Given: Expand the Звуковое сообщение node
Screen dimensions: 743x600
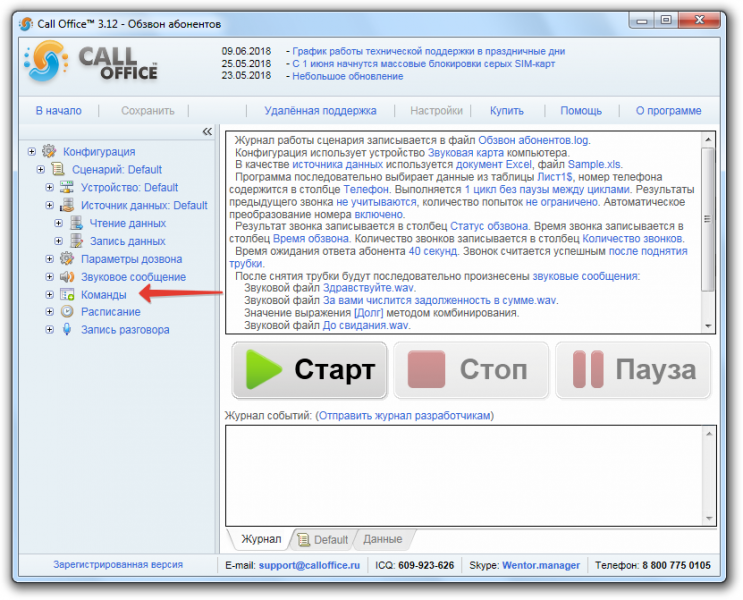Looking at the screenshot, I should [49, 277].
